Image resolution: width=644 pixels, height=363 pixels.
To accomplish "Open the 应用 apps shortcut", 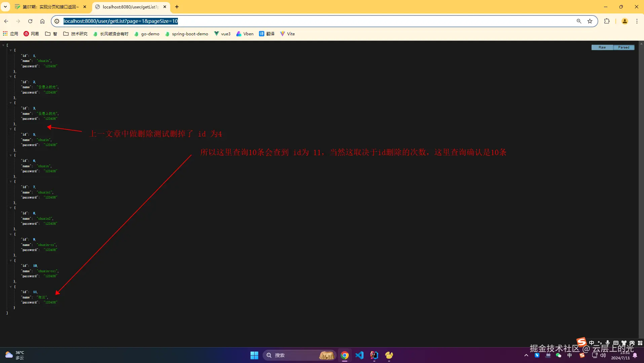I will pos(10,34).
